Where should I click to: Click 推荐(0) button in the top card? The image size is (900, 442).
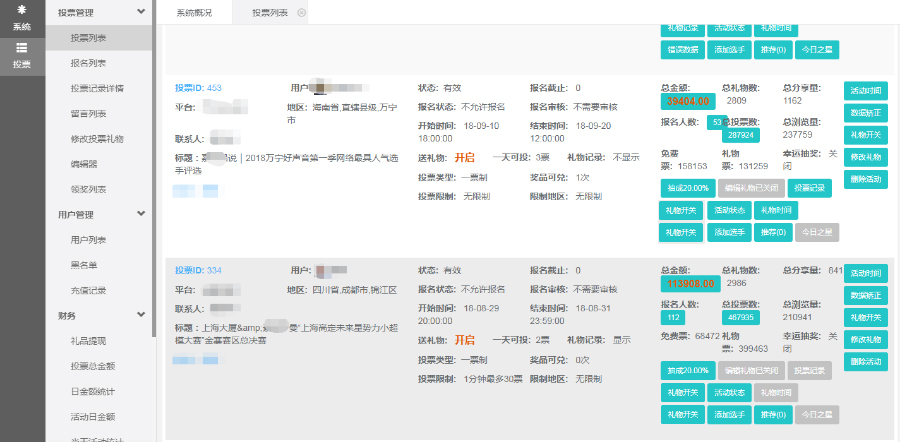(x=773, y=49)
